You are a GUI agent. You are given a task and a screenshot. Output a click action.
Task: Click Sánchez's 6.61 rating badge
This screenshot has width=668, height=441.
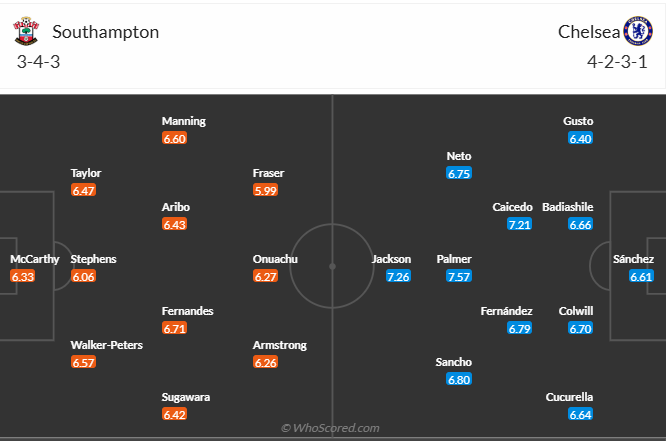click(641, 276)
